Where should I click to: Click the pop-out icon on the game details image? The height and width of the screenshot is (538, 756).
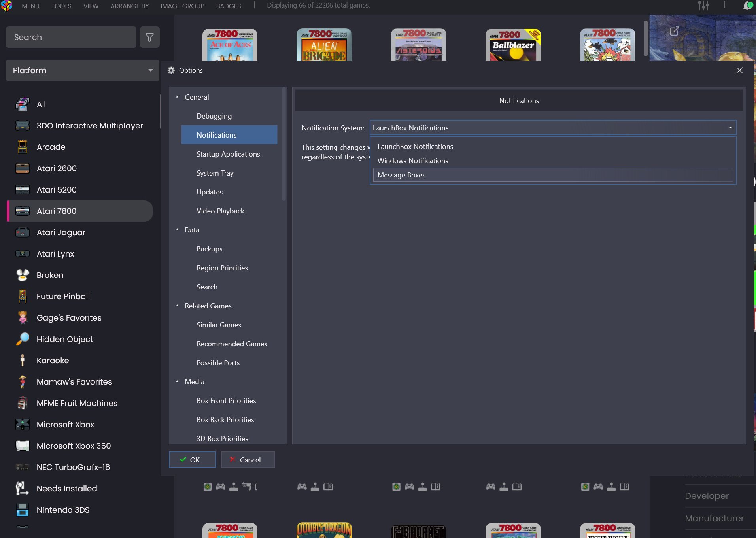click(x=675, y=31)
